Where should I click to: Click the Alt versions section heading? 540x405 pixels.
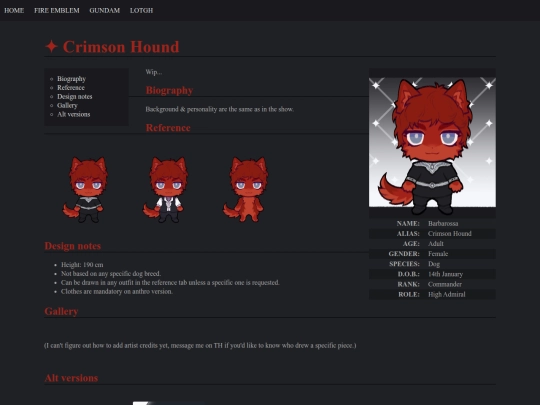[x=71, y=378]
